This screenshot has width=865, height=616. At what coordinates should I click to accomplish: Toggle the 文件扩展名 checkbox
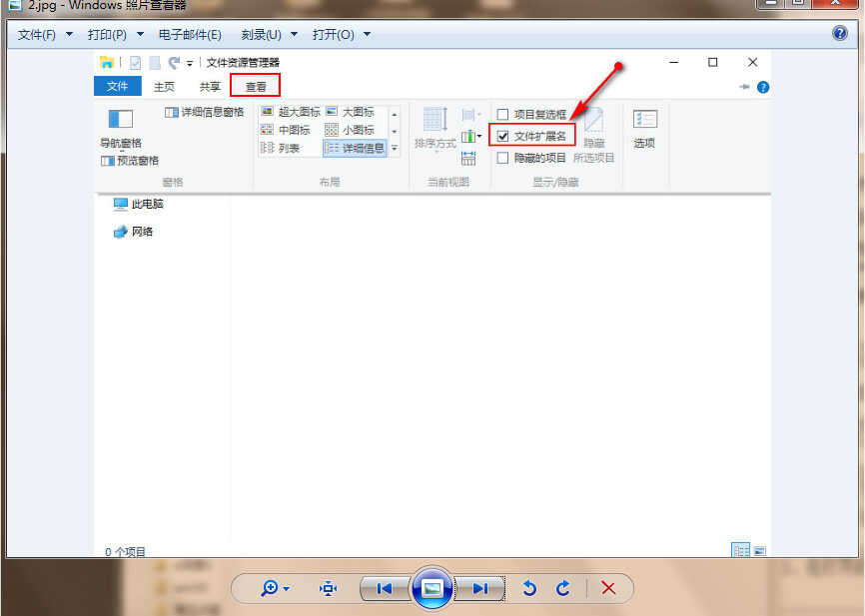pyautogui.click(x=503, y=136)
